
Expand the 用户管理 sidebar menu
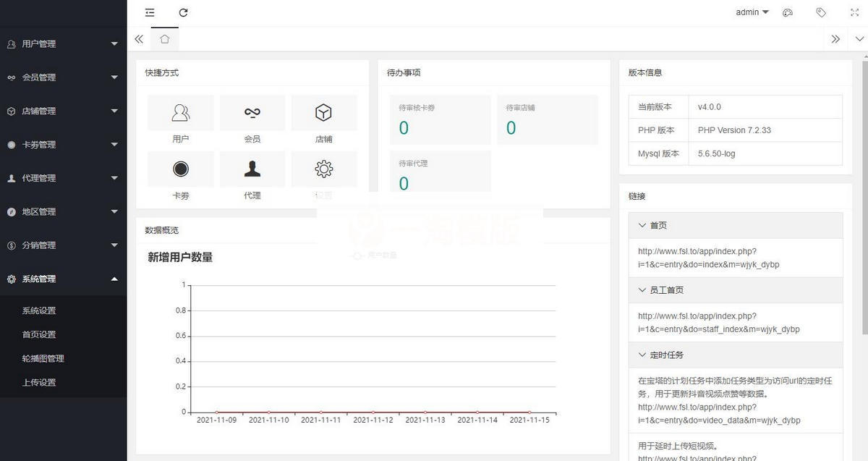63,43
